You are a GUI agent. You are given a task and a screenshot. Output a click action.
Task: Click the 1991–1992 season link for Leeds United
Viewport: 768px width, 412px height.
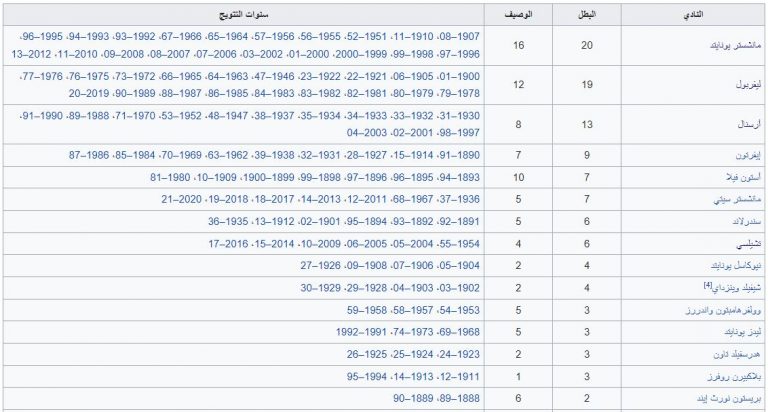[x=362, y=332]
